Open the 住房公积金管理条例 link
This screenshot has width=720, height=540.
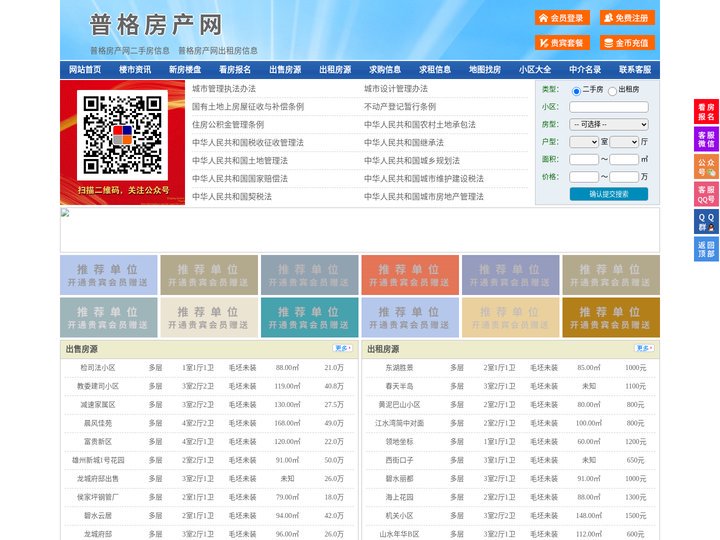pos(228,124)
